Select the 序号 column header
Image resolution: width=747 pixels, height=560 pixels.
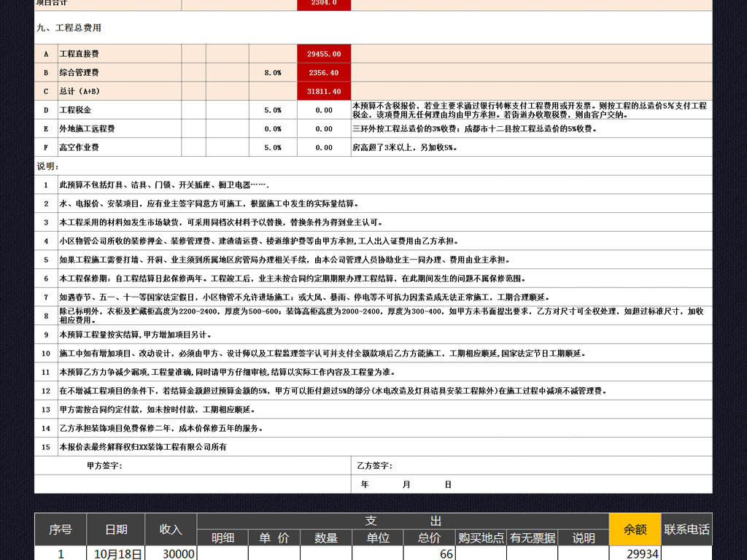click(61, 529)
